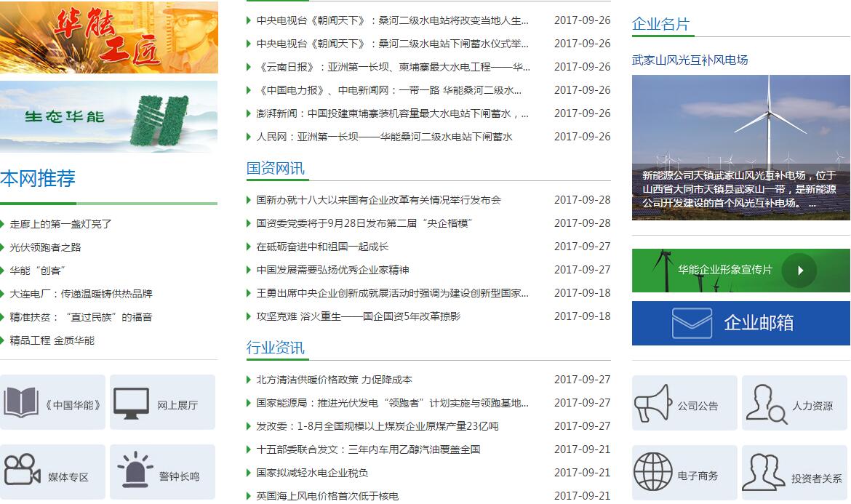The width and height of the screenshot is (851, 504).
Task: Open the person-search icon for 人力资源
Action: click(766, 404)
